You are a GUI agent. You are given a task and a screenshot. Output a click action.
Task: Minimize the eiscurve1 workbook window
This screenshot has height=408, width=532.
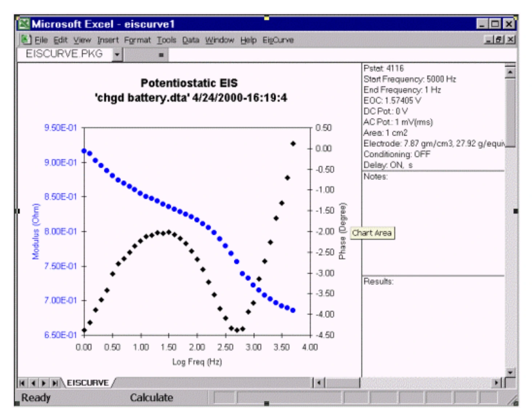point(489,40)
